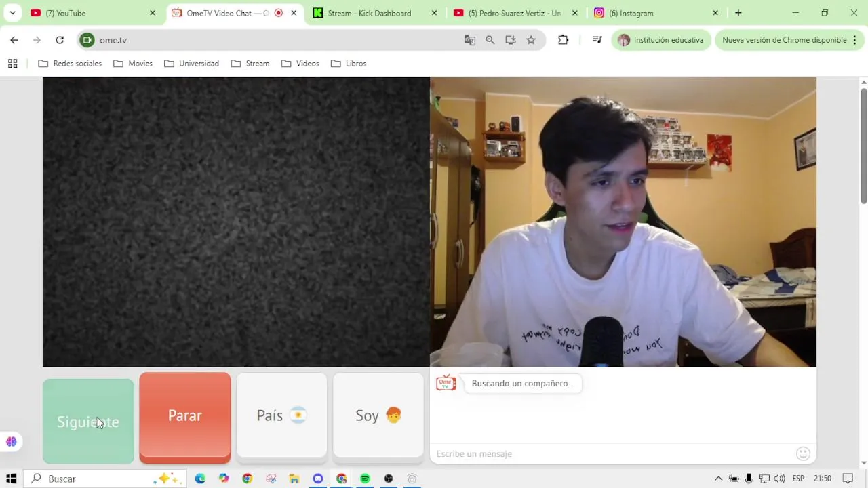Open Spotify from the taskbar

point(365,479)
